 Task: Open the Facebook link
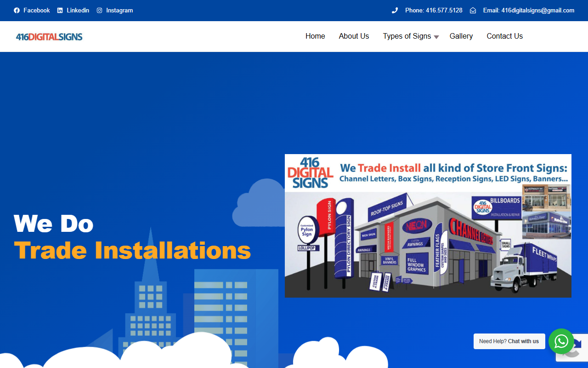(x=37, y=11)
